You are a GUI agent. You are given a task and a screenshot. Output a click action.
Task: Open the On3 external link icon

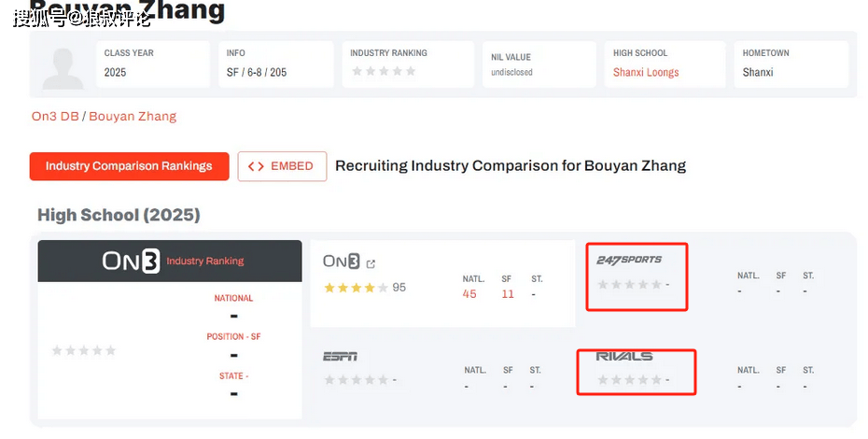tap(371, 263)
